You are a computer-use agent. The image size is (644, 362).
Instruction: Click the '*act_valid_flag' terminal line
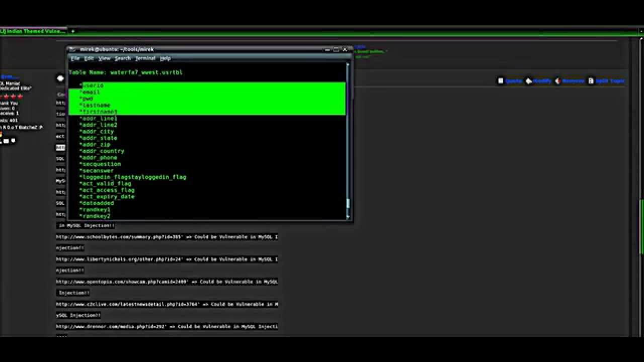[x=105, y=184]
